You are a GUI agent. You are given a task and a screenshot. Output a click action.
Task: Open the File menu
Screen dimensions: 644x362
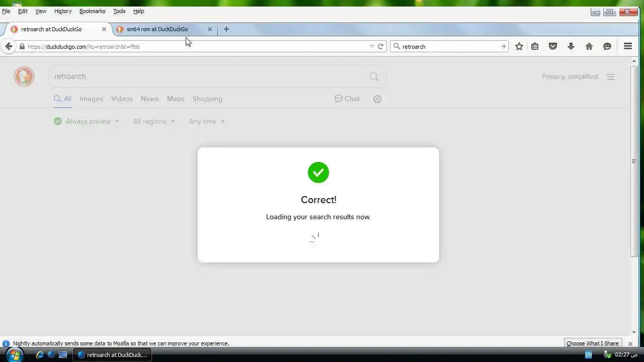coord(6,11)
